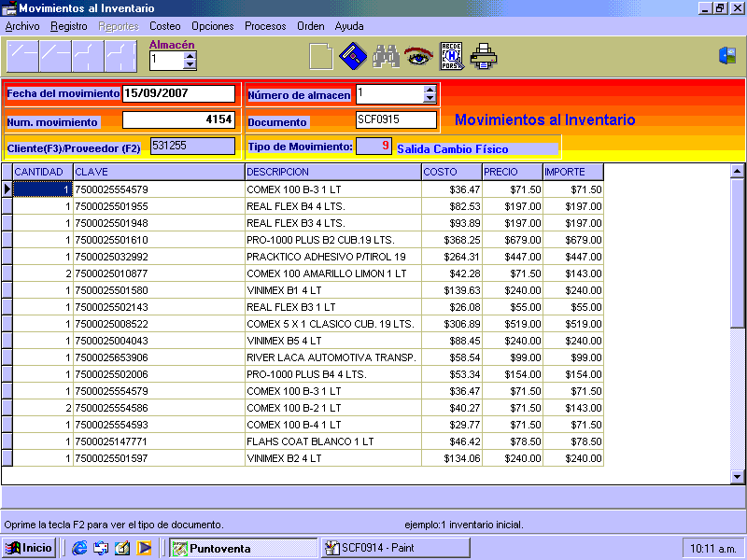Click the Windows Inicio start button

(x=29, y=548)
